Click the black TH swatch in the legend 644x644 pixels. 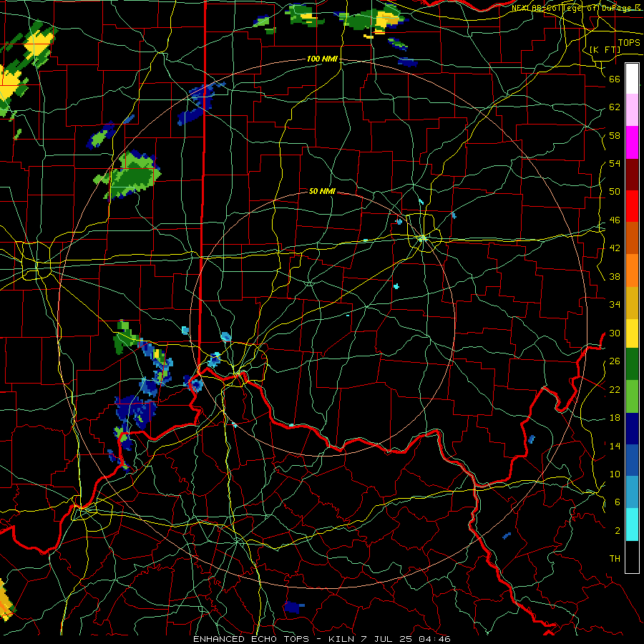(632, 557)
